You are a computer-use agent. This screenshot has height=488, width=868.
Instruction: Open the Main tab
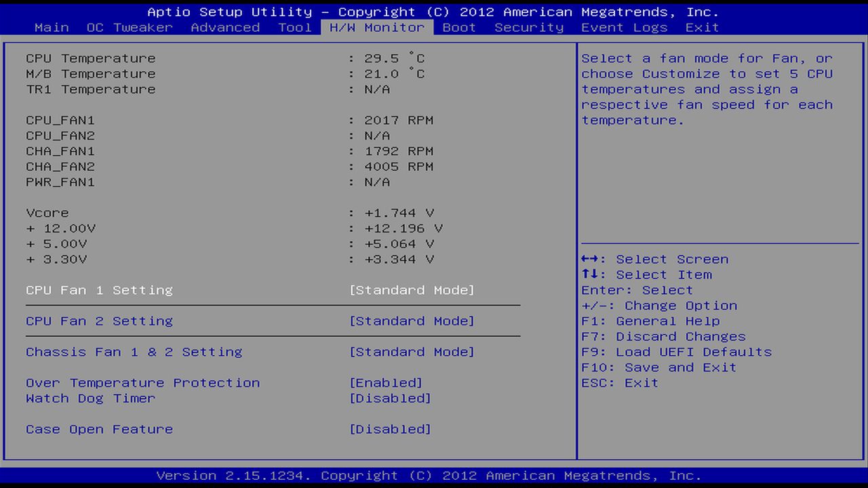tap(52, 28)
